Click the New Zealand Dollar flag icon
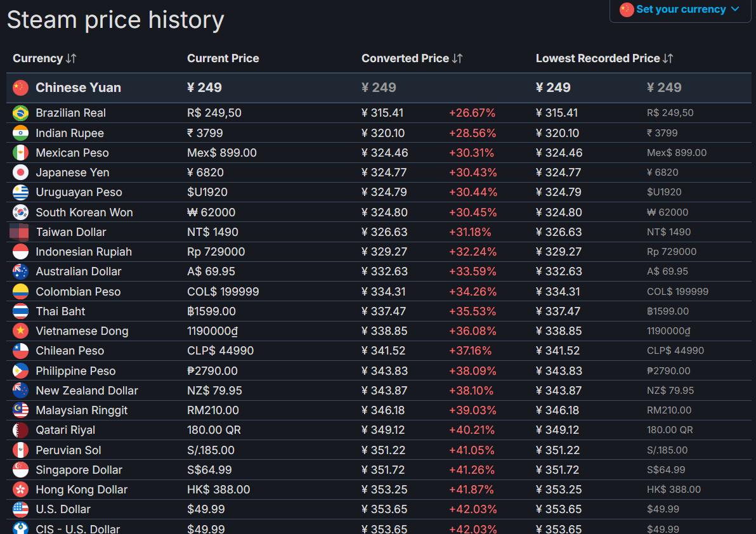This screenshot has width=756, height=534. point(20,391)
